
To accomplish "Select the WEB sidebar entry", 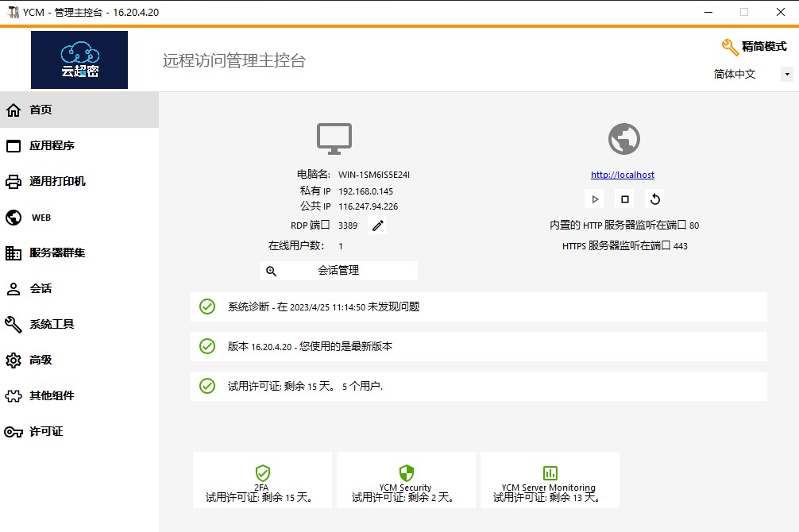I will (79, 217).
